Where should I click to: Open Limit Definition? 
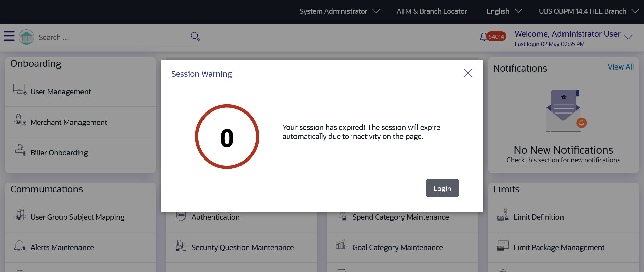point(538,217)
